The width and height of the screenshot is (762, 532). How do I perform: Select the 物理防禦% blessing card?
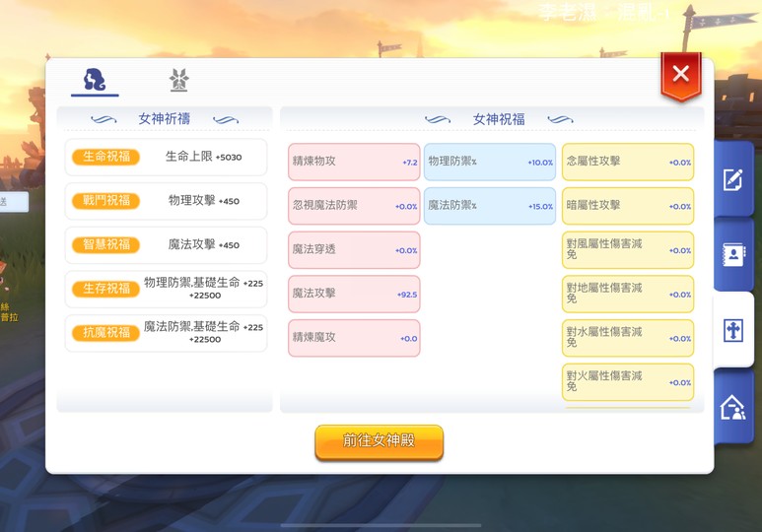[490, 162]
